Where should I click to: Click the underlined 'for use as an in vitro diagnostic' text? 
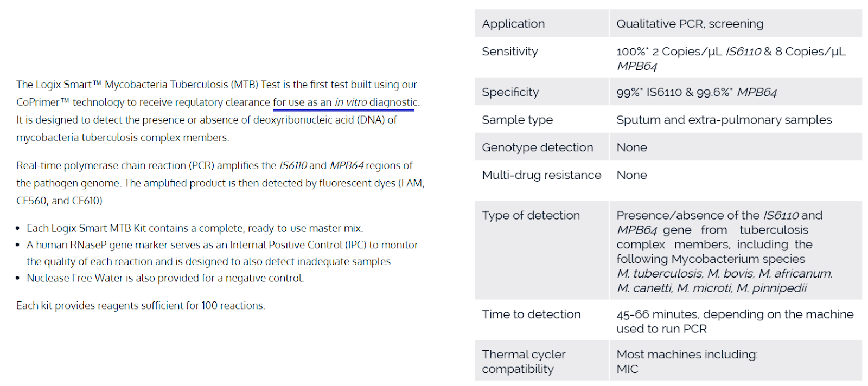[x=345, y=102]
